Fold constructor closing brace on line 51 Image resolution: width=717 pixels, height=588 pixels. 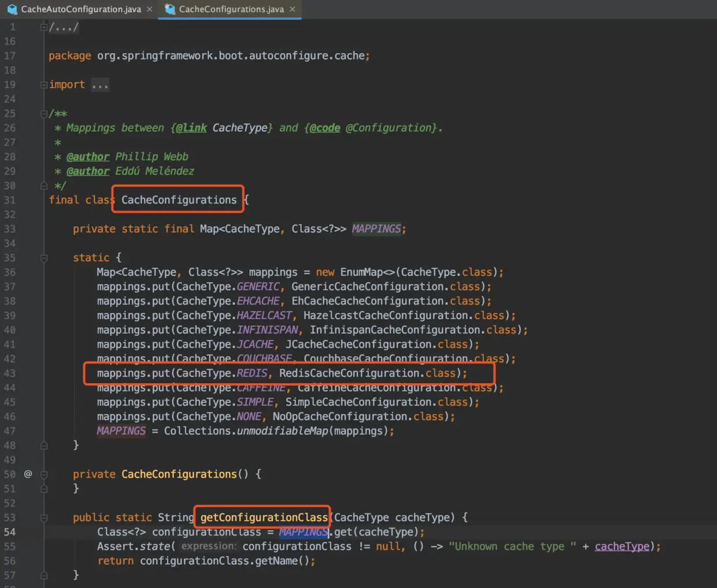44,489
